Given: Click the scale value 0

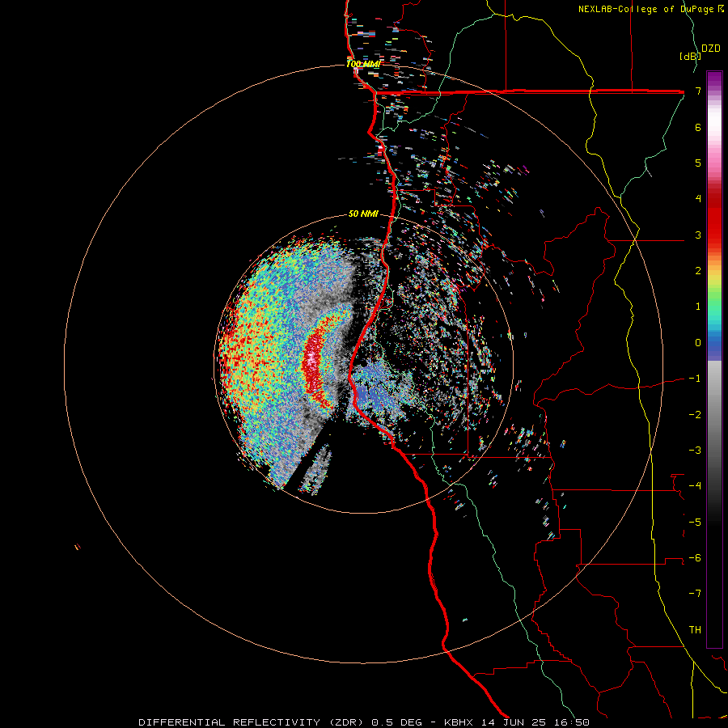Looking at the screenshot, I should [698, 343].
